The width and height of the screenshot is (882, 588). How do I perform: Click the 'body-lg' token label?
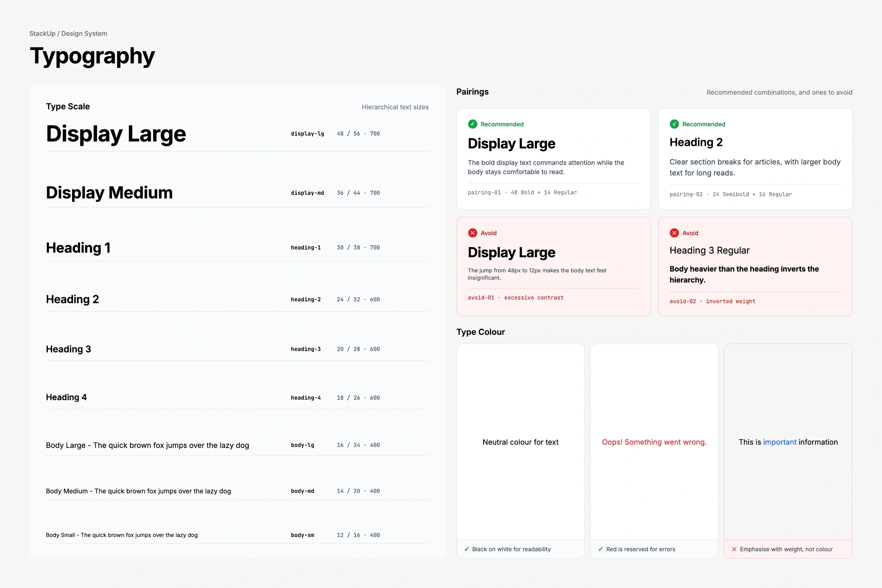(x=302, y=445)
